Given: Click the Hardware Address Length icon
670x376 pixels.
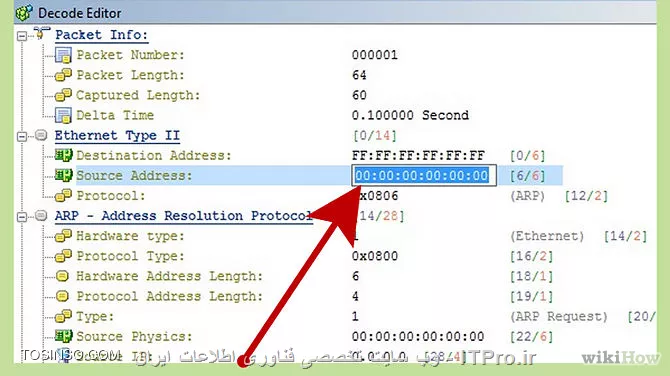Looking at the screenshot, I should tap(62, 276).
